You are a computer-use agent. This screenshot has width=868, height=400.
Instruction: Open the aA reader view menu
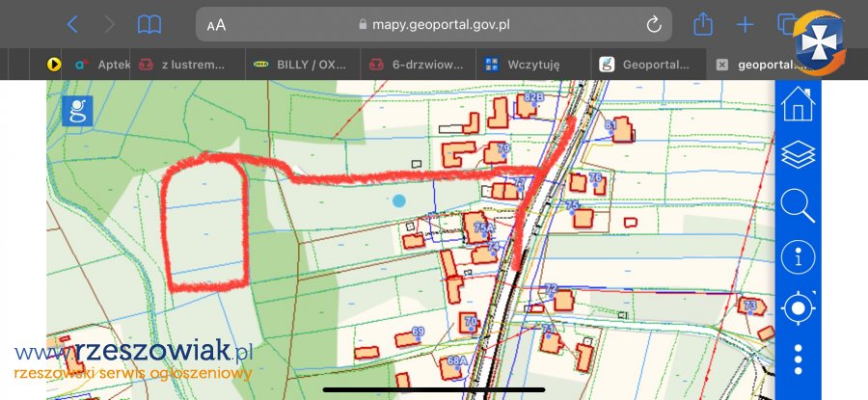[217, 25]
